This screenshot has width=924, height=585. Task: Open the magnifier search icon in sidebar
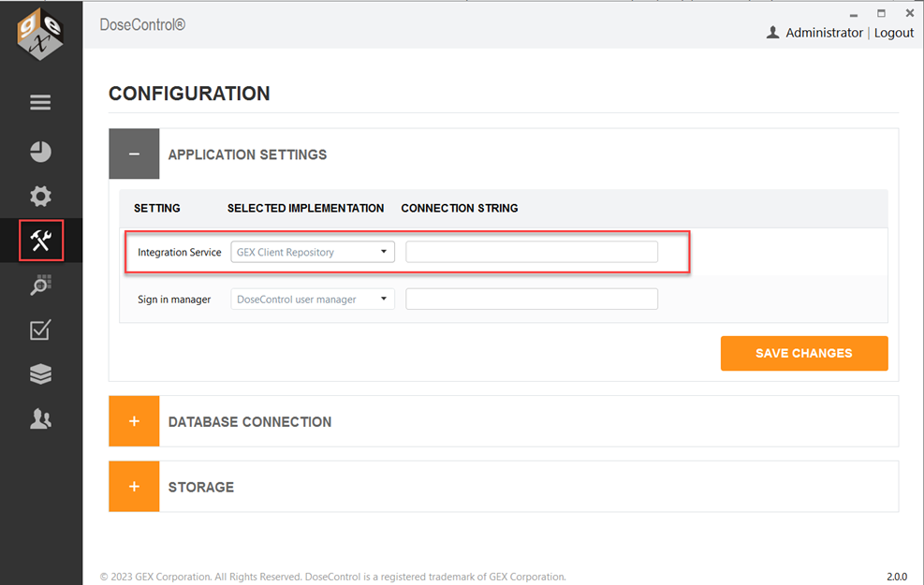40,285
